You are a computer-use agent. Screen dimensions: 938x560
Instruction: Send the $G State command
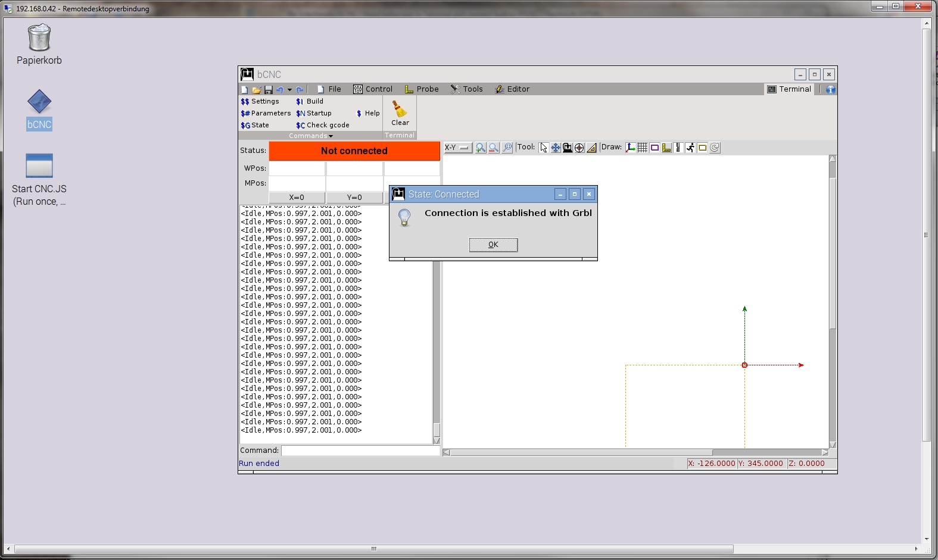[255, 125]
